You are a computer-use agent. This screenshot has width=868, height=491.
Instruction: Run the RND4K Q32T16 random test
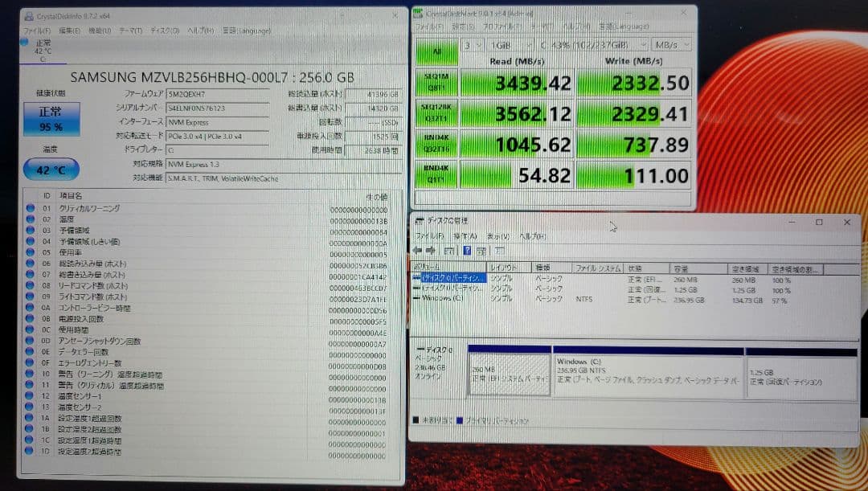tap(436, 145)
